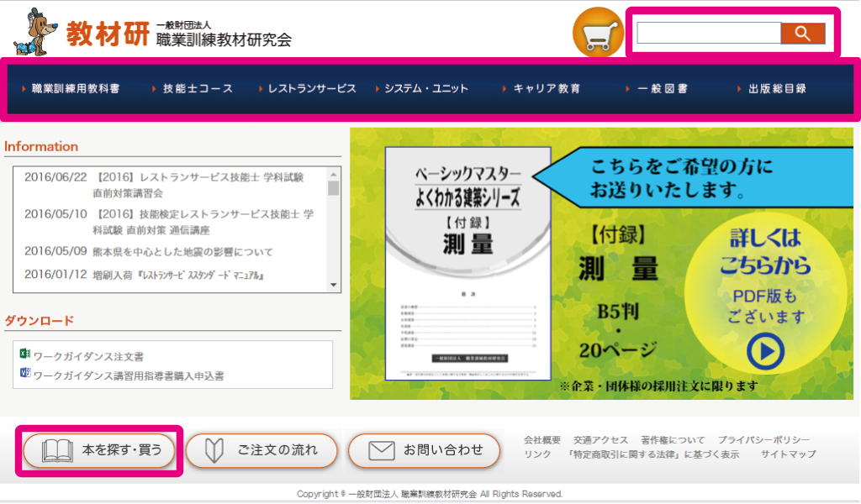Open the Excel icon for ワークガイダンス注文書
The height and width of the screenshot is (504, 861).
pos(24,354)
